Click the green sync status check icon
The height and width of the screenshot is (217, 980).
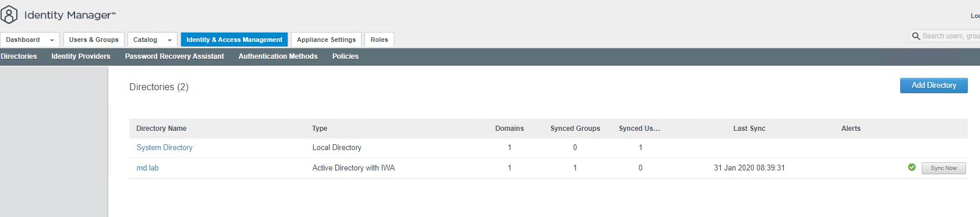(x=912, y=168)
